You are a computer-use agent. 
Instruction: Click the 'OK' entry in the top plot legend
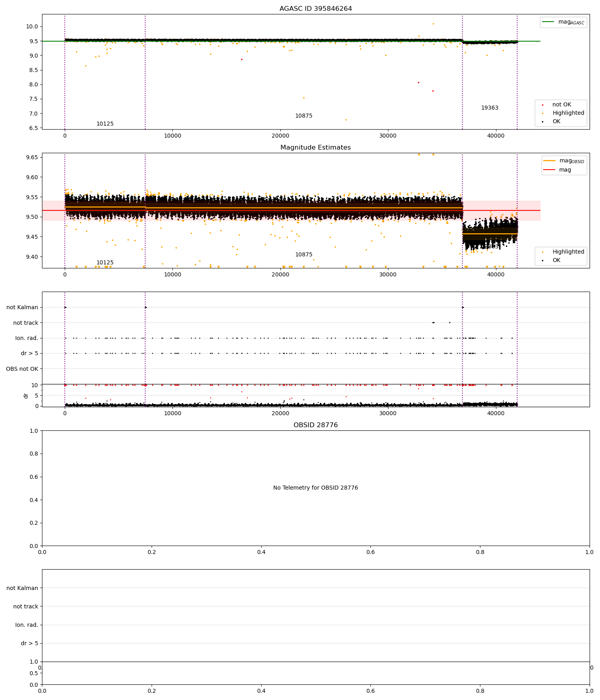coord(556,121)
